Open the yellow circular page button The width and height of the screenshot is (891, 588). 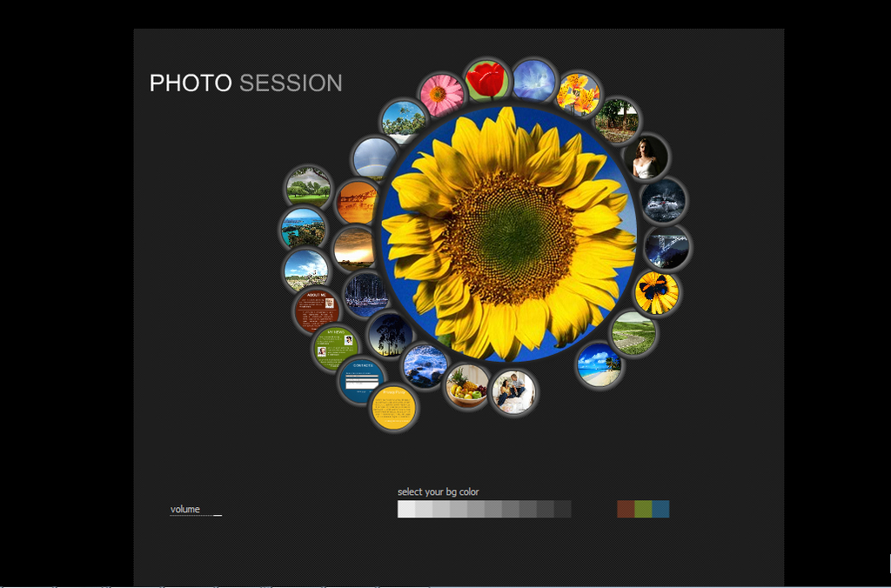pyautogui.click(x=393, y=408)
